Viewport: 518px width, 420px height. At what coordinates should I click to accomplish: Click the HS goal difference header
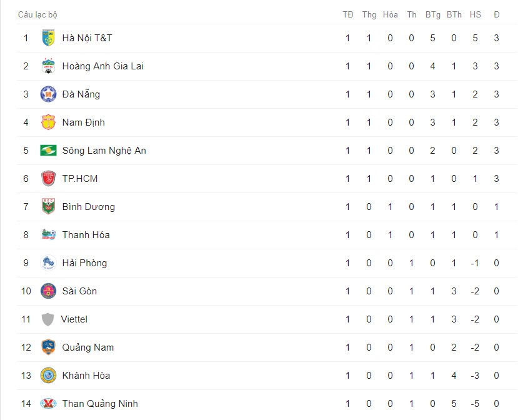click(x=475, y=14)
